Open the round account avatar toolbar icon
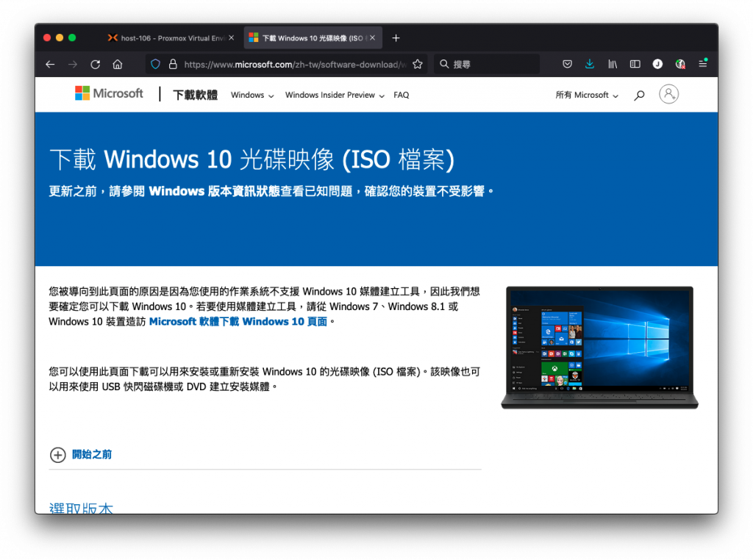 657,64
